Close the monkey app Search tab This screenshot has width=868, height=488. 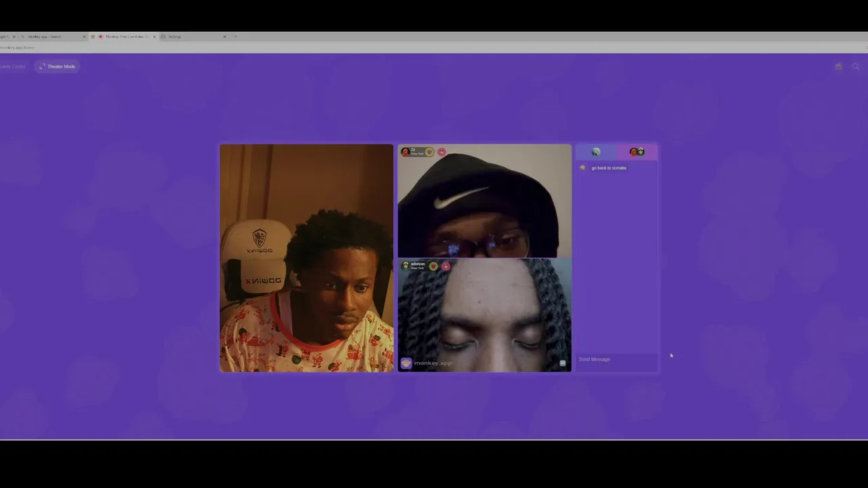[84, 37]
